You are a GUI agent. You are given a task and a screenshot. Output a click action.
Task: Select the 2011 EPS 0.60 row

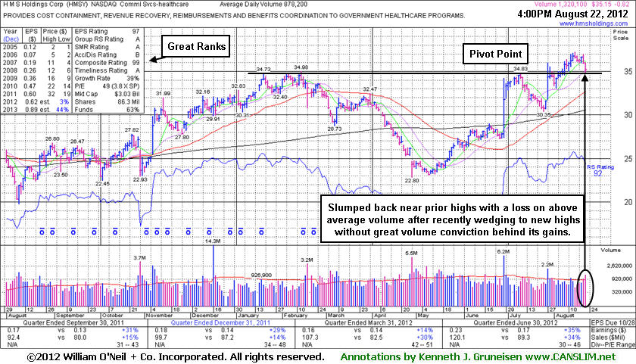point(36,94)
